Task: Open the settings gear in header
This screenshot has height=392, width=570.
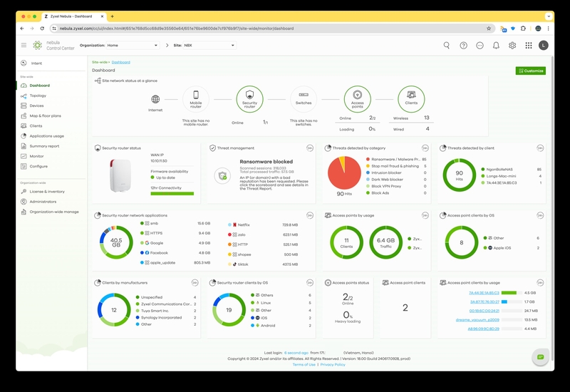Action: tap(512, 46)
